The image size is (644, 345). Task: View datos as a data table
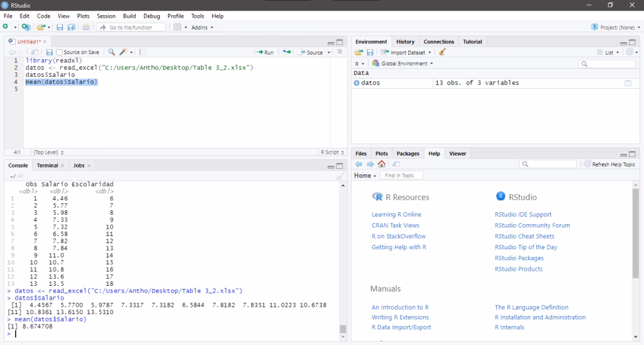[x=628, y=83]
